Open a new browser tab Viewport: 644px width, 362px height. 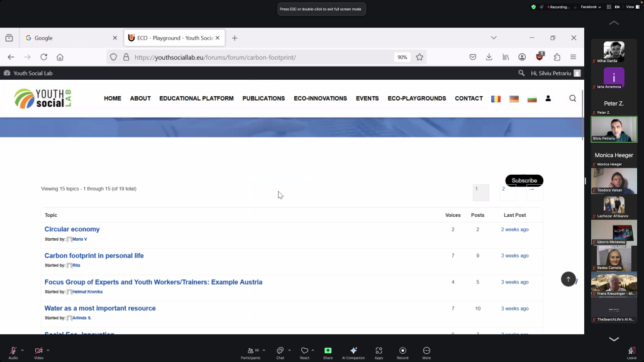coord(235,38)
